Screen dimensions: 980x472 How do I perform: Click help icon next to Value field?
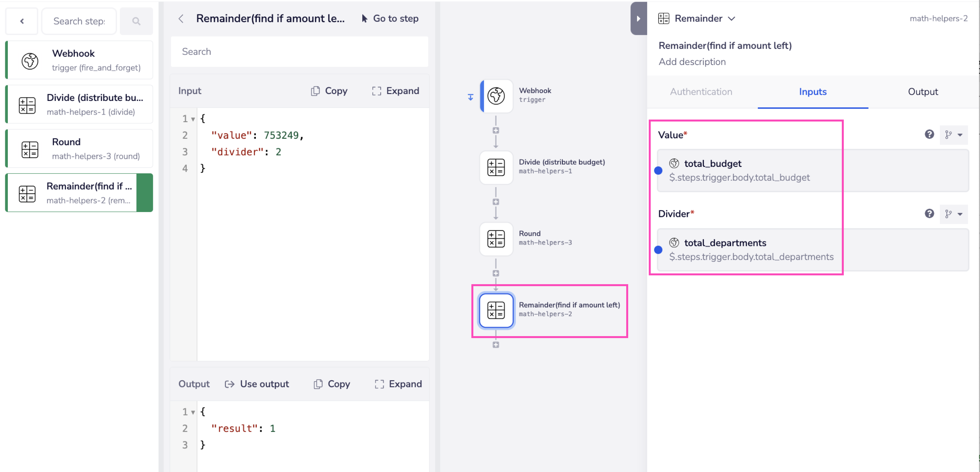929,135
